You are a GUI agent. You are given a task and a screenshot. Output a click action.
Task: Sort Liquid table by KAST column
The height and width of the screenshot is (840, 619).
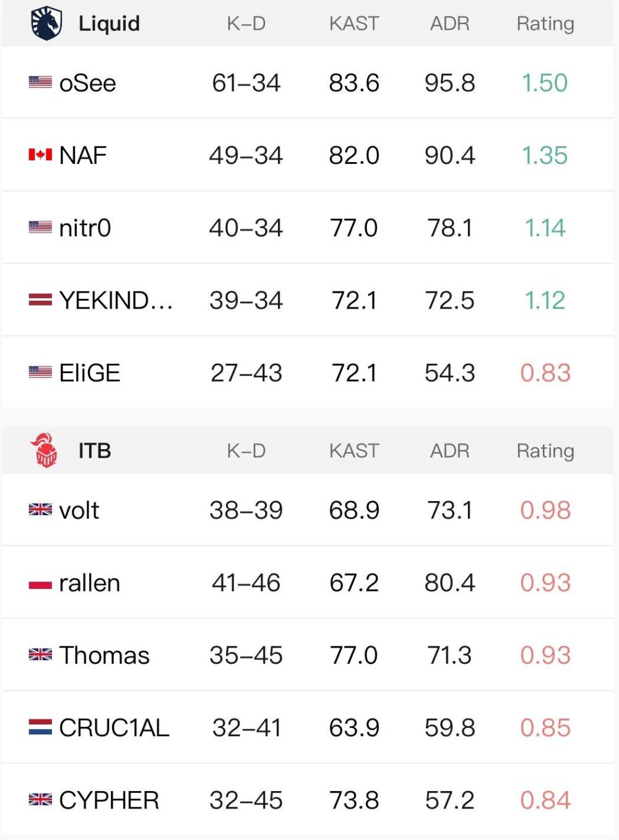click(x=354, y=24)
